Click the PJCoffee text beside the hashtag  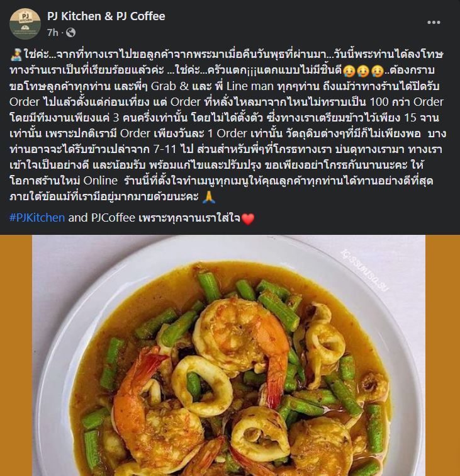pyautogui.click(x=113, y=218)
